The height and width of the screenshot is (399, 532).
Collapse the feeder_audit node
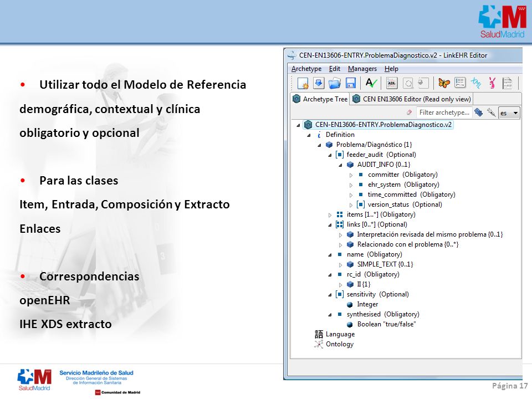(x=330, y=155)
